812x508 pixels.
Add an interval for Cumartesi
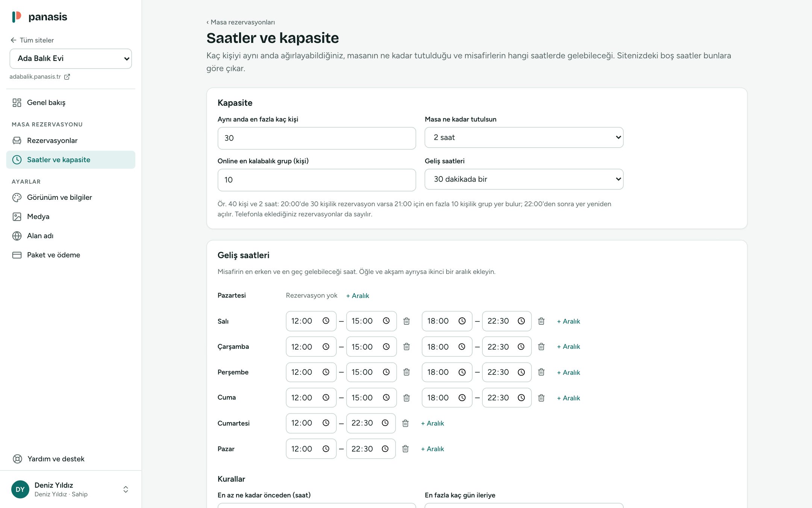click(x=432, y=423)
